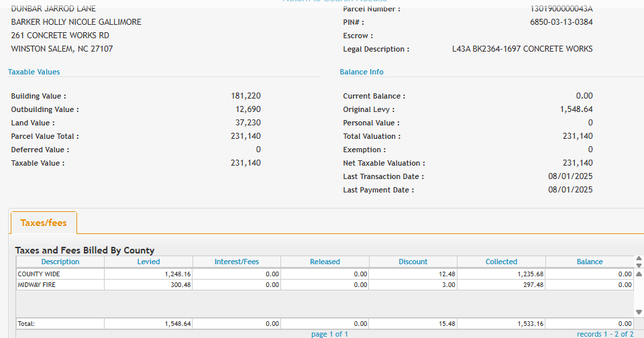
Task: Click the Taxable Values section heading
Action: [x=34, y=72]
